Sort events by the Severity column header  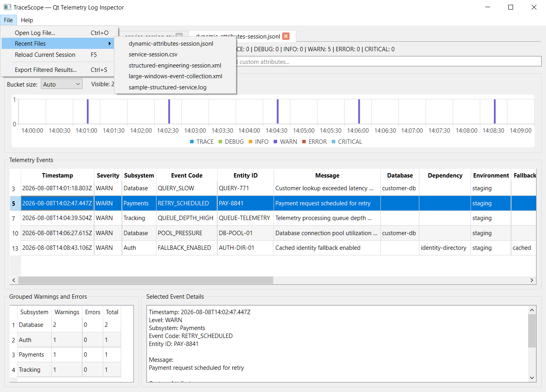[108, 176]
